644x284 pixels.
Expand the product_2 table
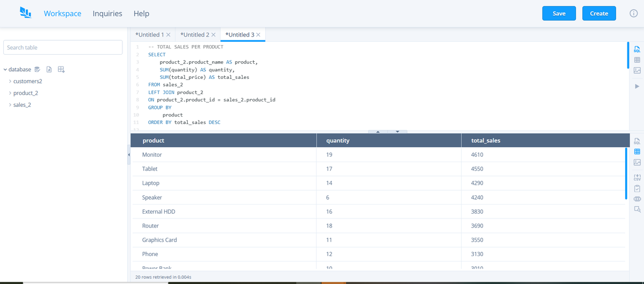[10, 93]
